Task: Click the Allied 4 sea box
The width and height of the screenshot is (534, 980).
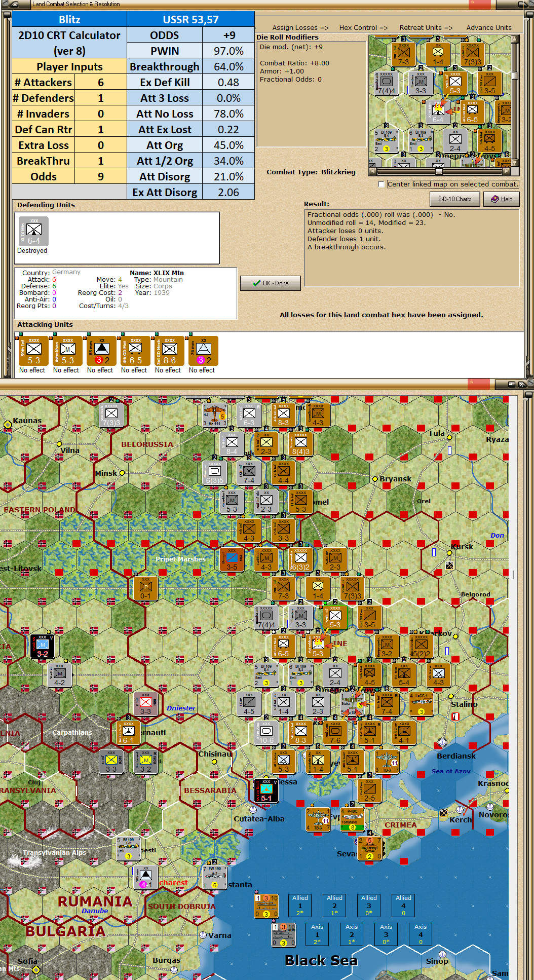Action: (x=403, y=906)
